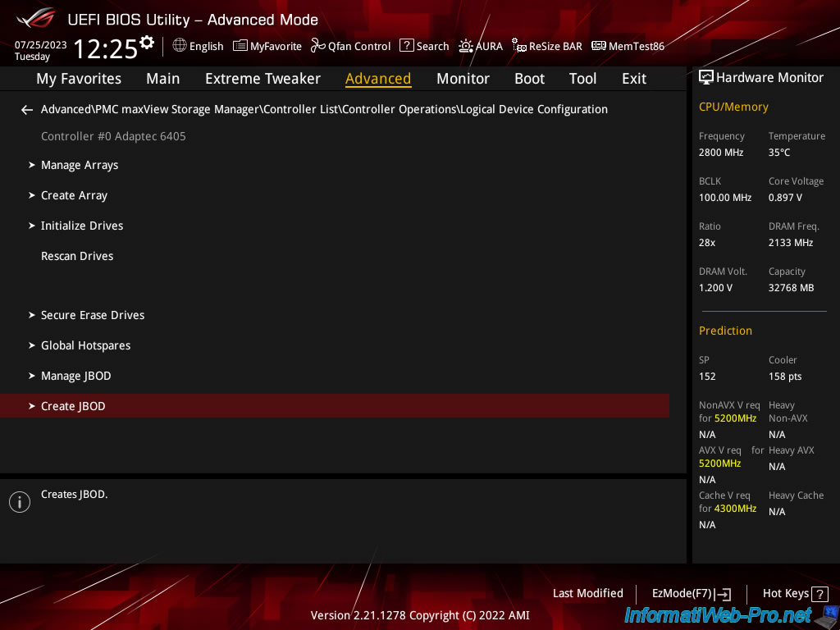Click the 32768 MB capacity value
The width and height of the screenshot is (840, 630).
coord(791,288)
